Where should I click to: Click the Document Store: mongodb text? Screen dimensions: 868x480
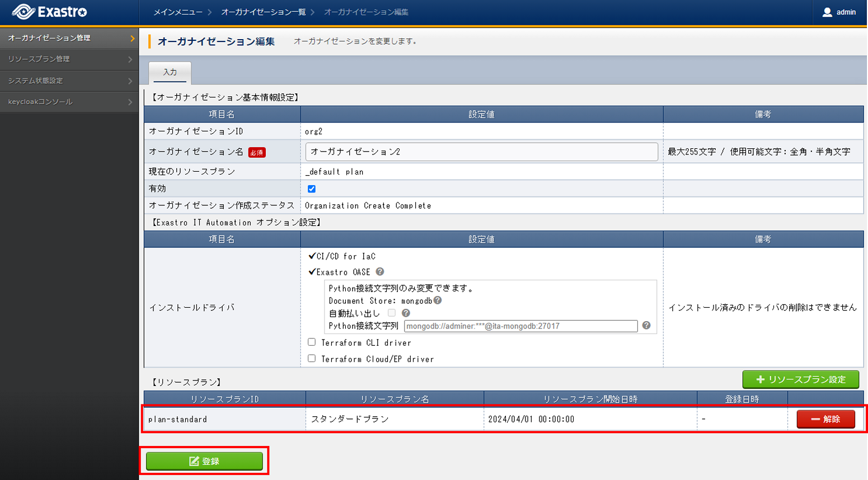pyautogui.click(x=381, y=301)
